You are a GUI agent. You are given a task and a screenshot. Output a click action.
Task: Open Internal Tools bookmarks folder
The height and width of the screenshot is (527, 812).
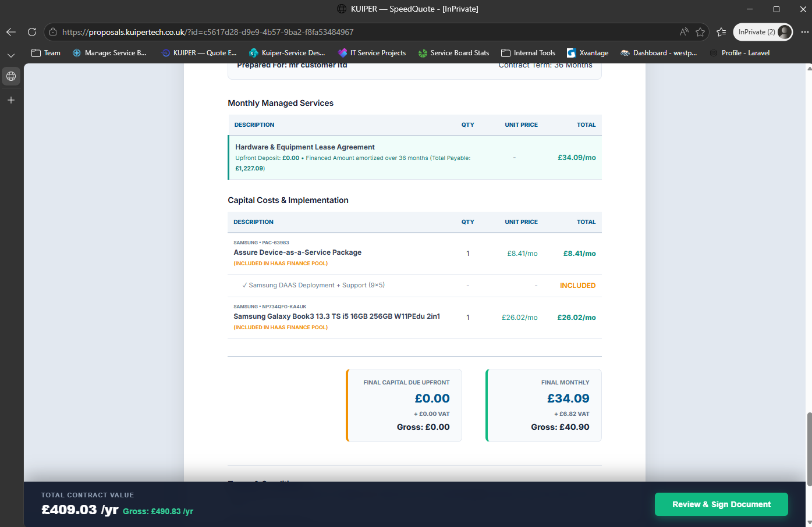(528, 53)
